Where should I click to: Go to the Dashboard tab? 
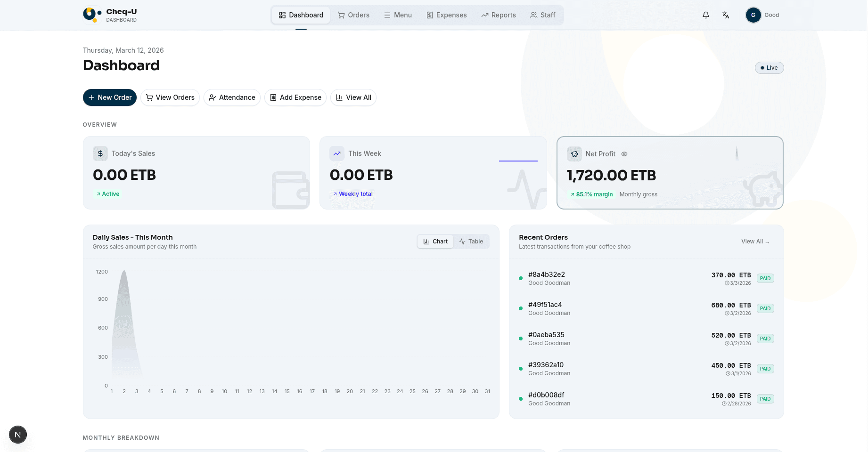coord(301,15)
